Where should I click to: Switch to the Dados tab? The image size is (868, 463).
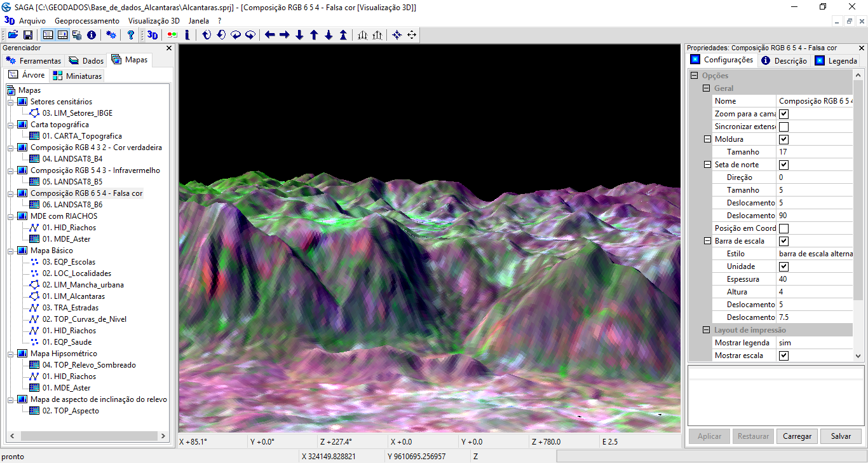86,60
